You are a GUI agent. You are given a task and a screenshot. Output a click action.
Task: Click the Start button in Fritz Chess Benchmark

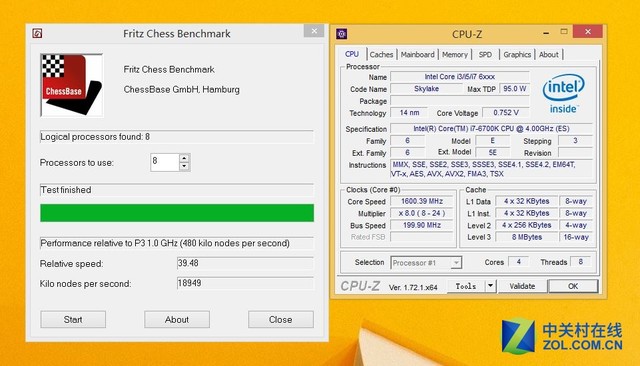(x=73, y=319)
